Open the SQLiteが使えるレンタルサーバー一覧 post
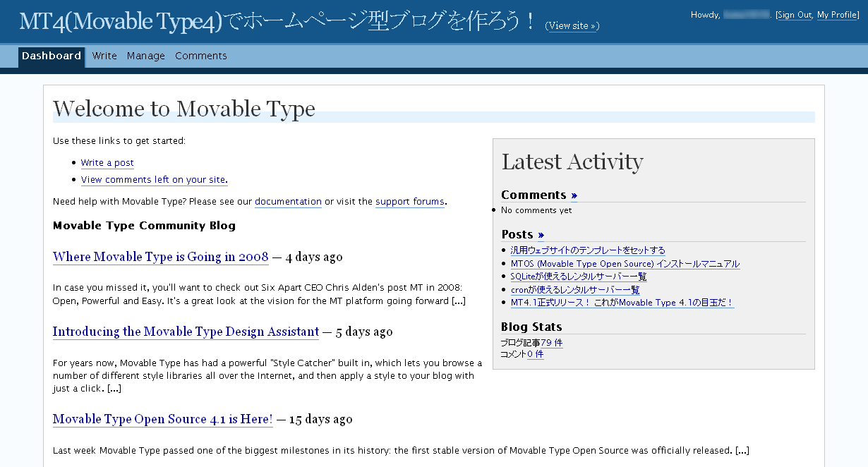This screenshot has height=467, width=868. point(579,277)
